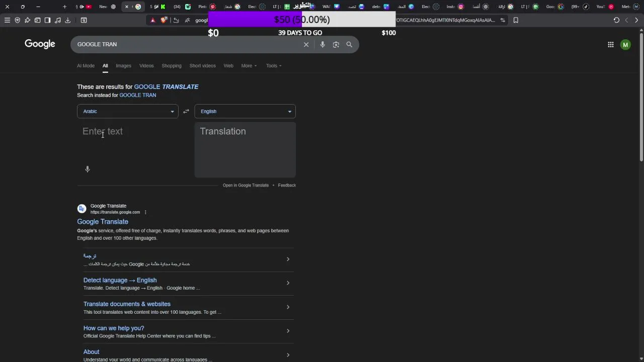Image resolution: width=644 pixels, height=362 pixels.
Task: Click the Leo AI sparkle toolbar icon
Action: (x=27, y=20)
